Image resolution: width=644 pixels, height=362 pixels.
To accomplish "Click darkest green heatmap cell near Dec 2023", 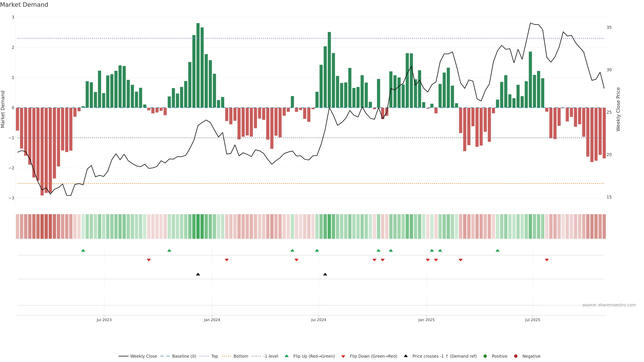I will click(x=198, y=226).
